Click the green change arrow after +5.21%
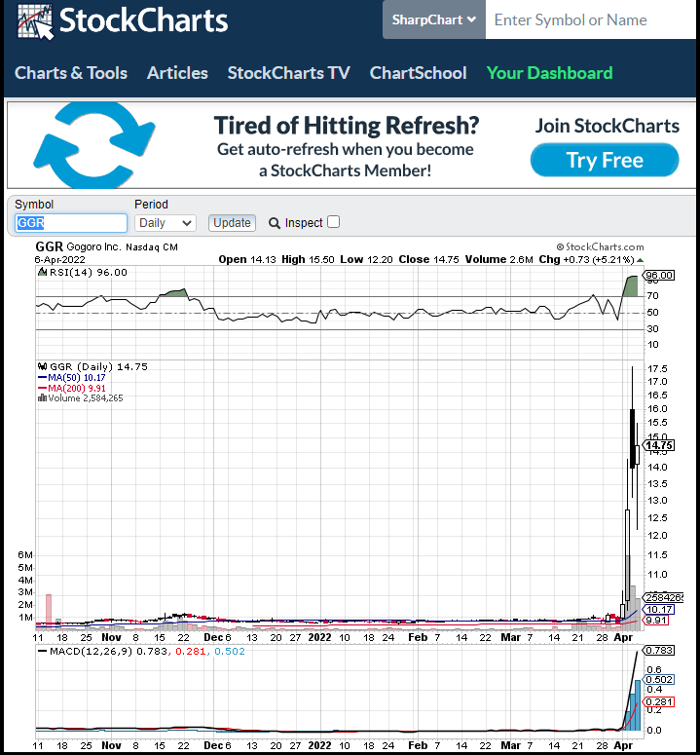The image size is (700, 755). [640, 260]
